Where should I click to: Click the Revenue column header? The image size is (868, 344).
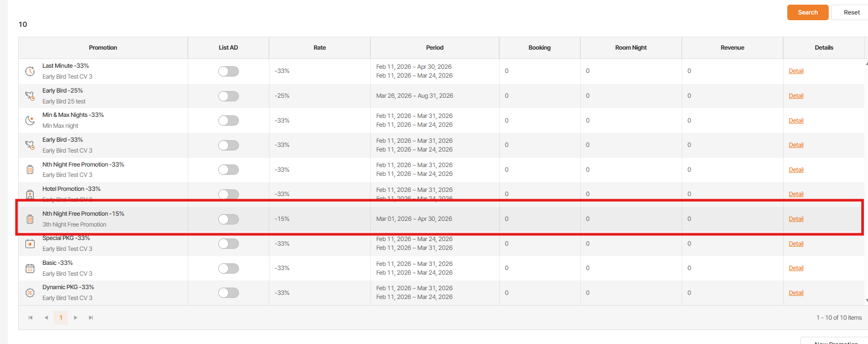click(732, 48)
